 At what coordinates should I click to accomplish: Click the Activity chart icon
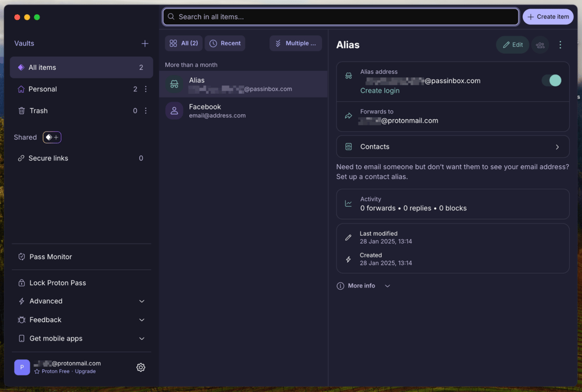point(348,203)
